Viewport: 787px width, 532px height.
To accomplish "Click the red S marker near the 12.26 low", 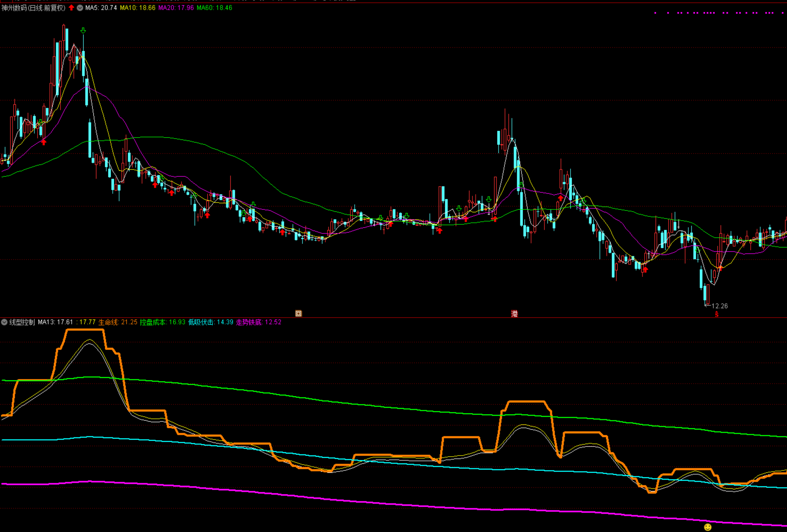I will 717,314.
